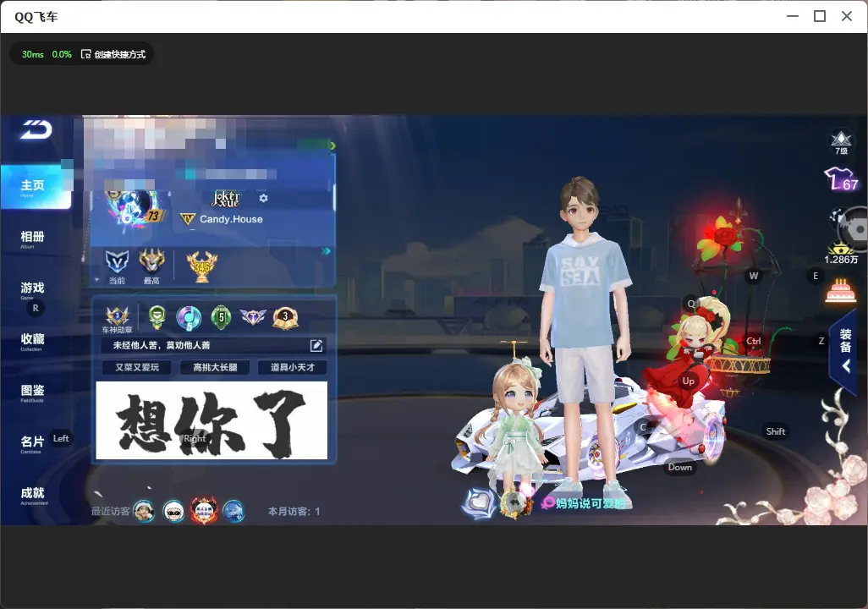Image resolution: width=868 pixels, height=609 pixels.
Task: Click the birthday cake icon
Action: (841, 290)
